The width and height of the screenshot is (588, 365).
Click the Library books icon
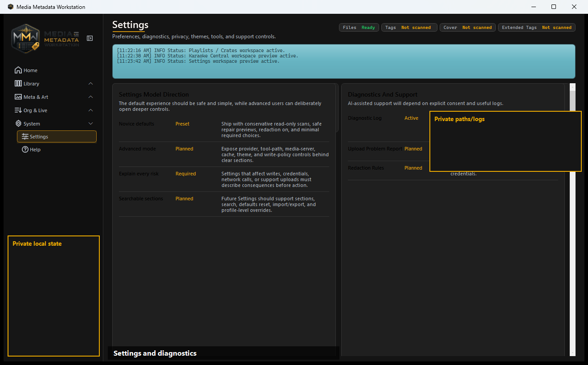point(18,84)
